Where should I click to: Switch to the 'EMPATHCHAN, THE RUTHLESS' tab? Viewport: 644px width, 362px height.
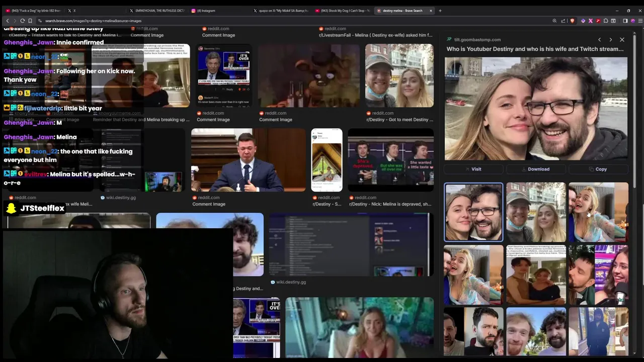click(x=156, y=11)
